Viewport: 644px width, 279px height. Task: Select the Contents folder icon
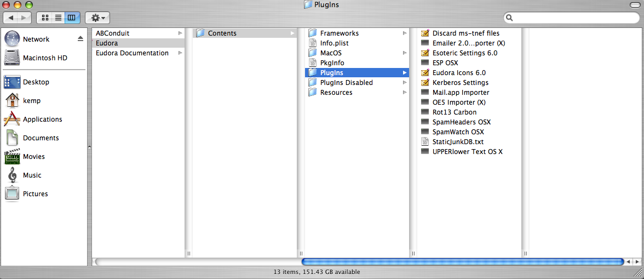pos(200,33)
